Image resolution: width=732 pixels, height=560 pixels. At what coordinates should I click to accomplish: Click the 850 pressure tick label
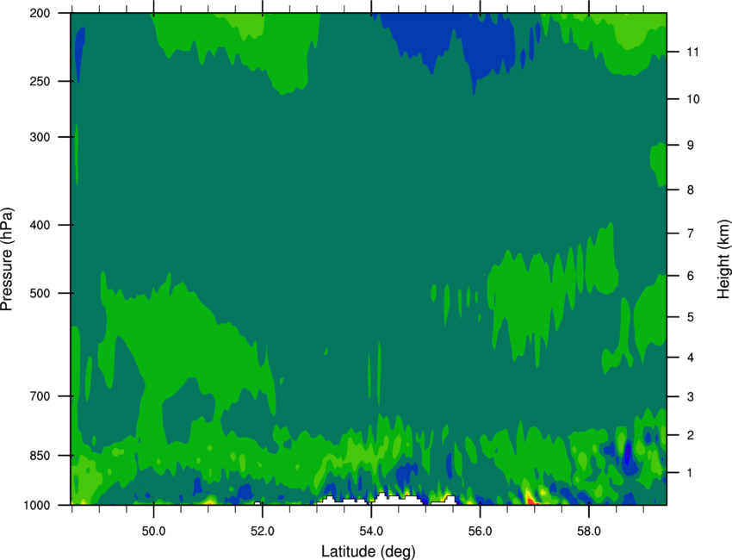pyautogui.click(x=40, y=456)
